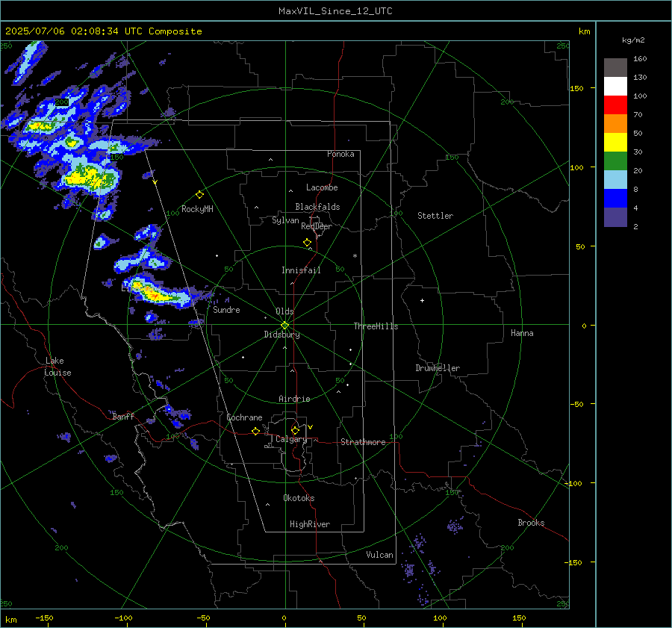Screen dimensions: 672x628
Task: Pick the white 100-130 legend swatch
Action: pyautogui.click(x=615, y=87)
